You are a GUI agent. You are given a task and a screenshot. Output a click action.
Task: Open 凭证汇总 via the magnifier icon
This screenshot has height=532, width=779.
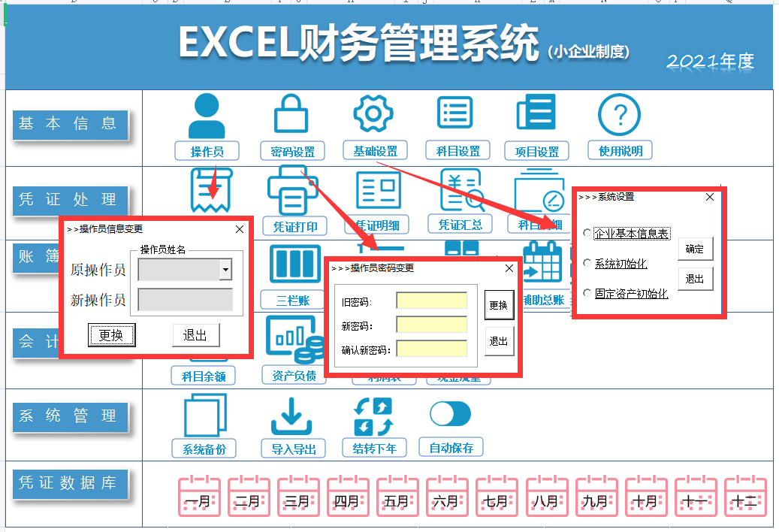pos(460,190)
